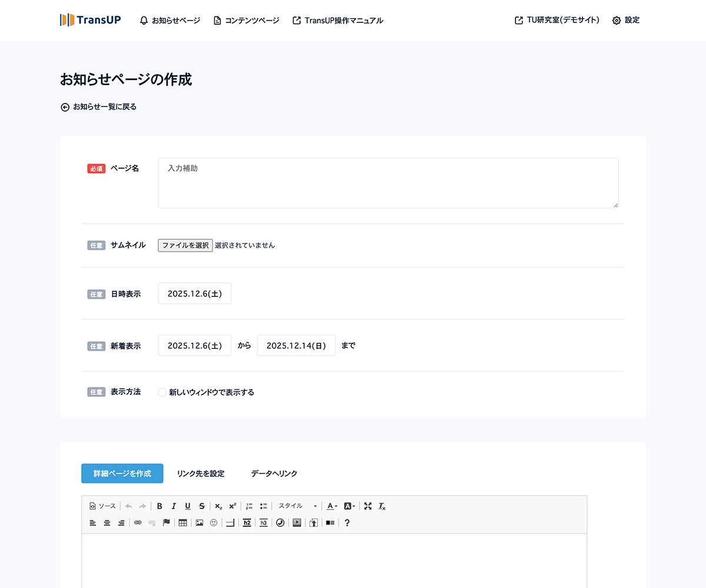Toggle bold formatting in the editor
This screenshot has width=706, height=588.
pos(159,506)
